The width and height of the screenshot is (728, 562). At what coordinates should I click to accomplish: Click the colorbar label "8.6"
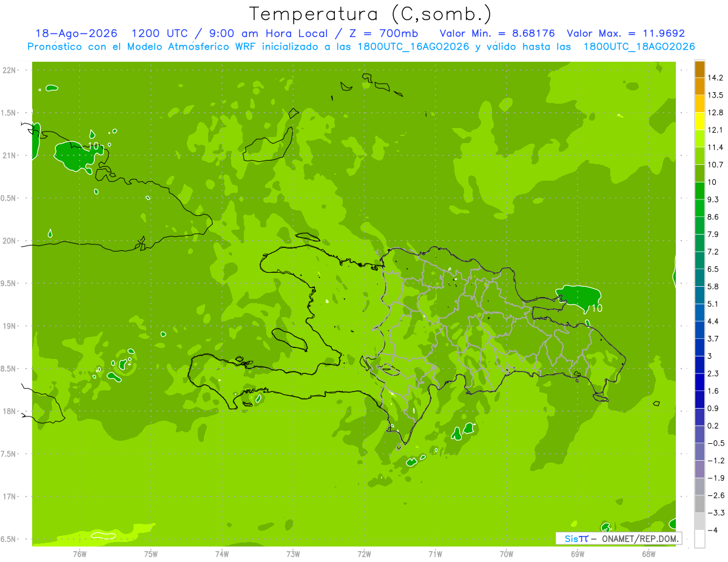coord(713,217)
